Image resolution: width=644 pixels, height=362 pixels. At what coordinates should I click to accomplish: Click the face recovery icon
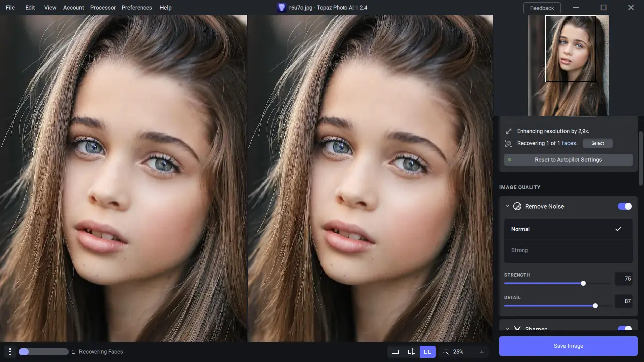point(509,143)
